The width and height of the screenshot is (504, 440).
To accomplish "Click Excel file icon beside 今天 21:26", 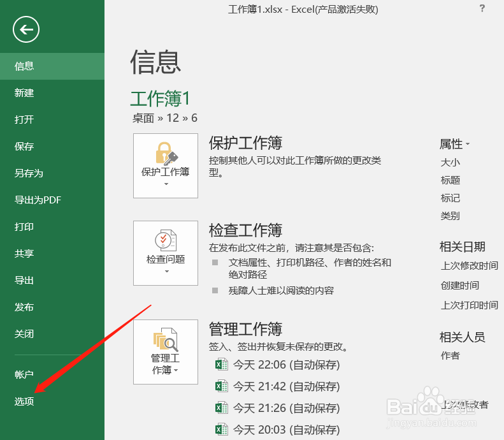I will coord(222,408).
